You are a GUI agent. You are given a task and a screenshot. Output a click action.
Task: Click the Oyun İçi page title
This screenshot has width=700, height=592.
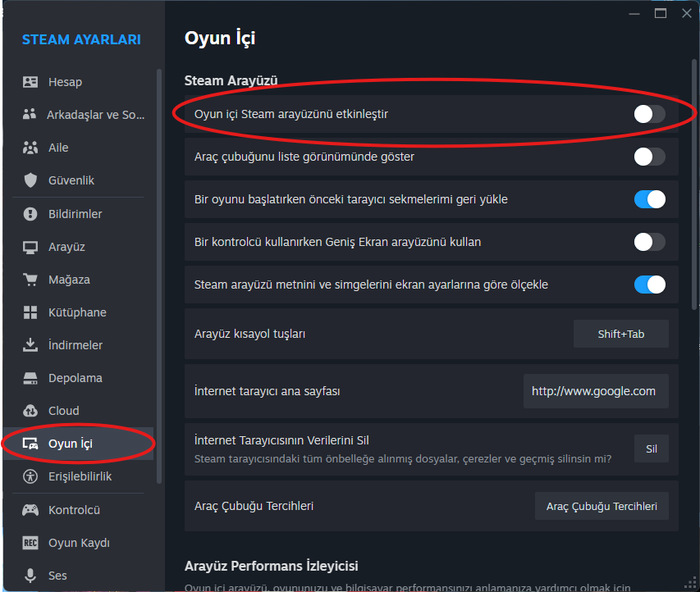click(x=220, y=39)
